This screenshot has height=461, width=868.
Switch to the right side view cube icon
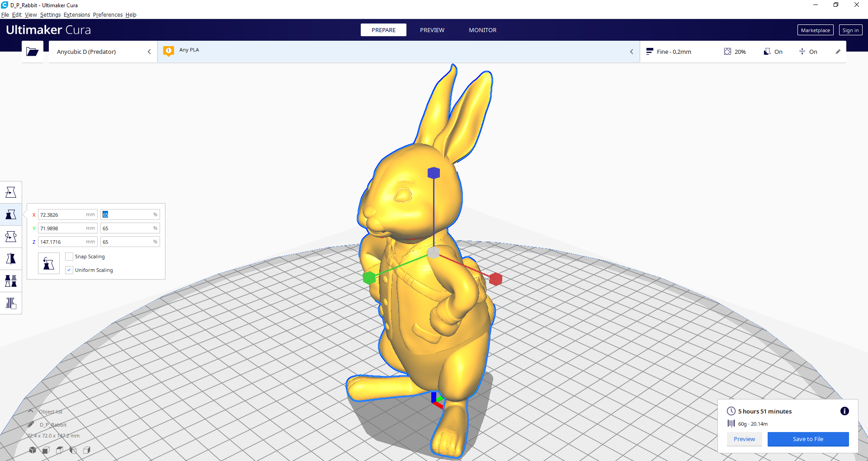87,450
